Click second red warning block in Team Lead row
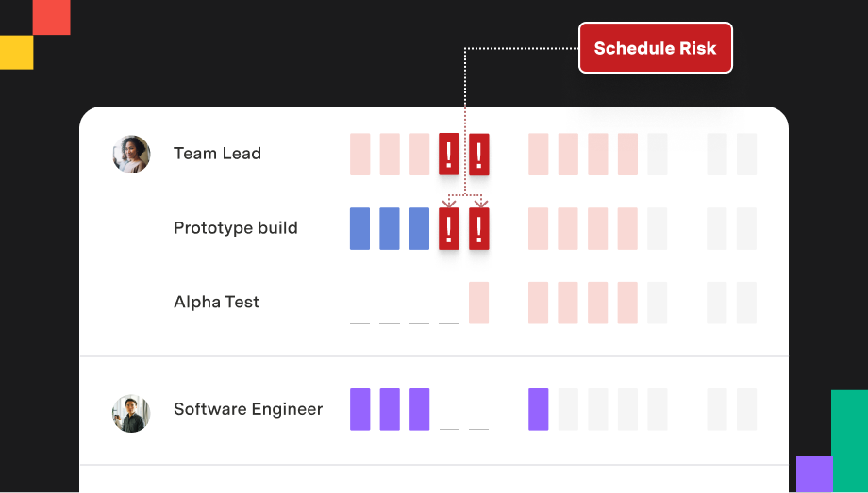The height and width of the screenshot is (493, 868). (x=479, y=154)
